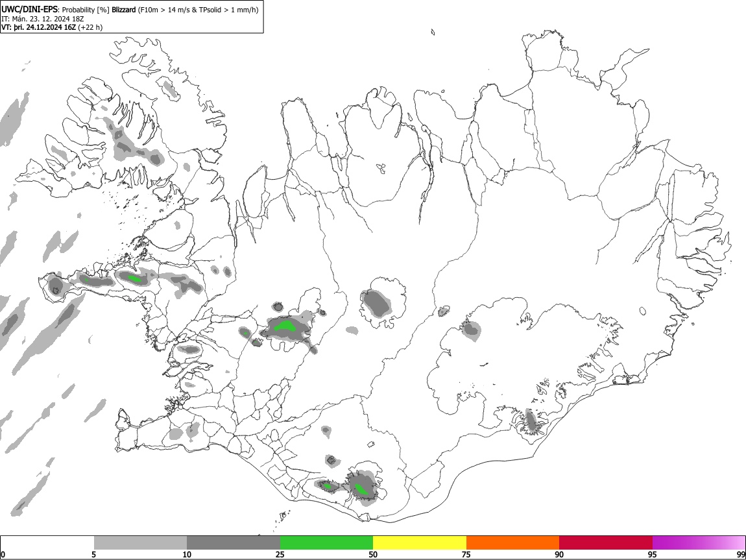
Task: Click the green 25-50% legend swatch
Action: tap(326, 543)
